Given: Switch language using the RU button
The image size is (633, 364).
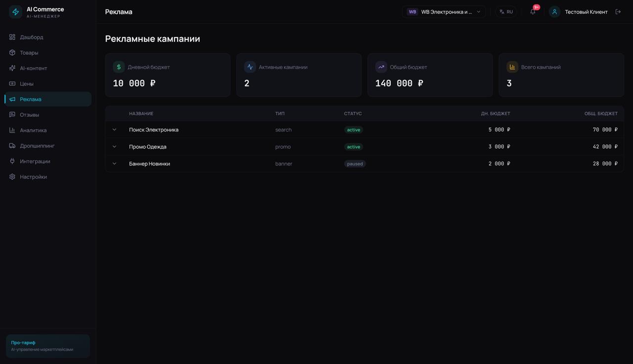Looking at the screenshot, I should (x=506, y=12).
